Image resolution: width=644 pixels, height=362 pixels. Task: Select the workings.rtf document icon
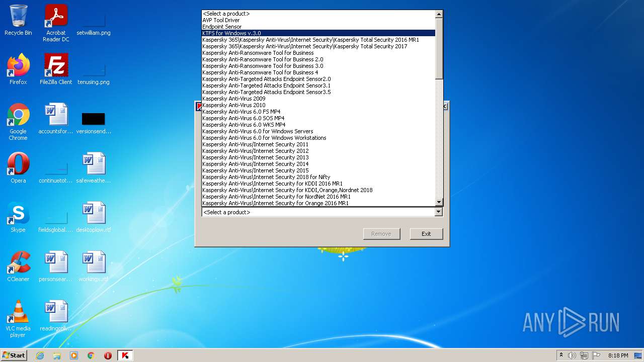[x=94, y=266]
